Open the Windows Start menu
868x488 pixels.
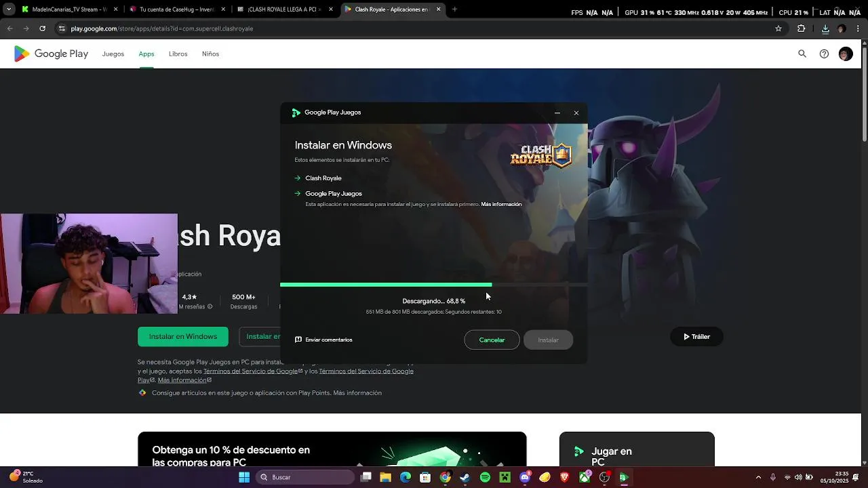pyautogui.click(x=244, y=477)
